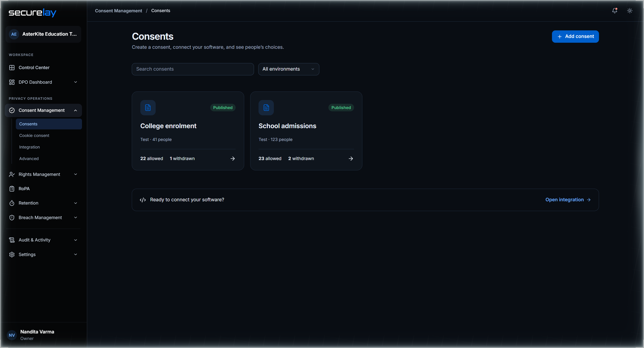Click the plus icon on Add consent
This screenshot has width=644, height=348.
(x=560, y=37)
